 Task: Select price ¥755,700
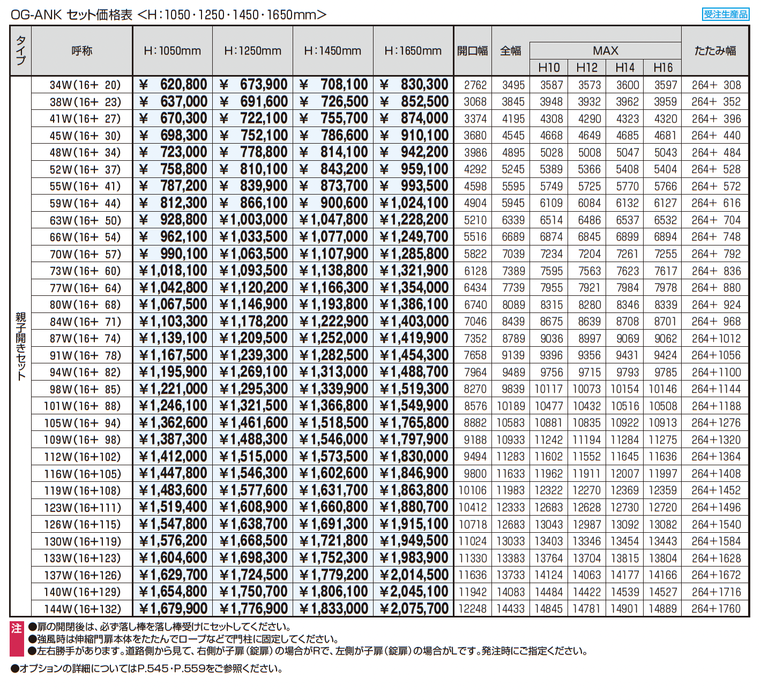coord(333,118)
